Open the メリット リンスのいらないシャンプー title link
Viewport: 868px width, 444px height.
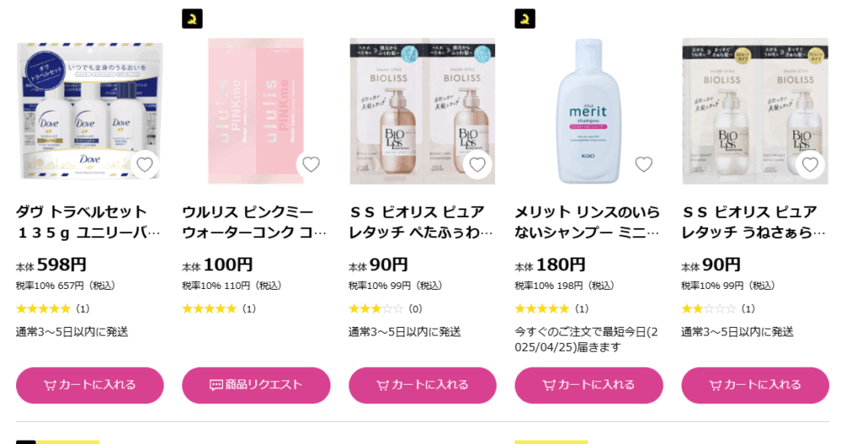(x=587, y=222)
